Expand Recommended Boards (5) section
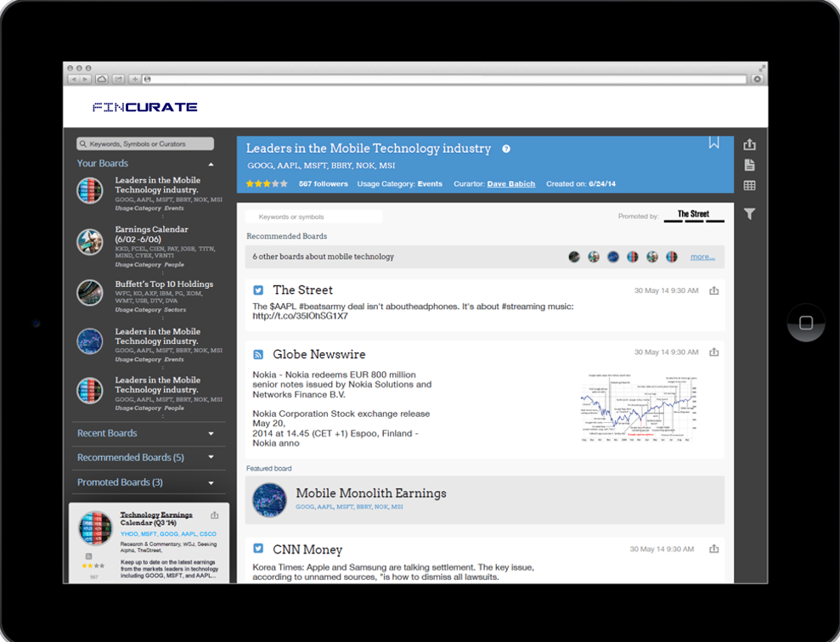The image size is (840, 642). tap(211, 457)
